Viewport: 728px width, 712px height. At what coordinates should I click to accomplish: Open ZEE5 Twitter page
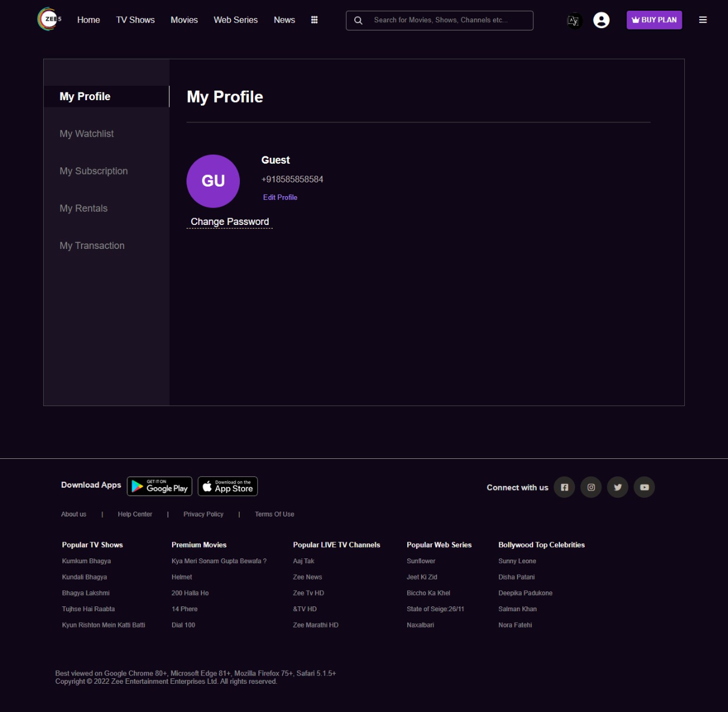[x=618, y=487]
